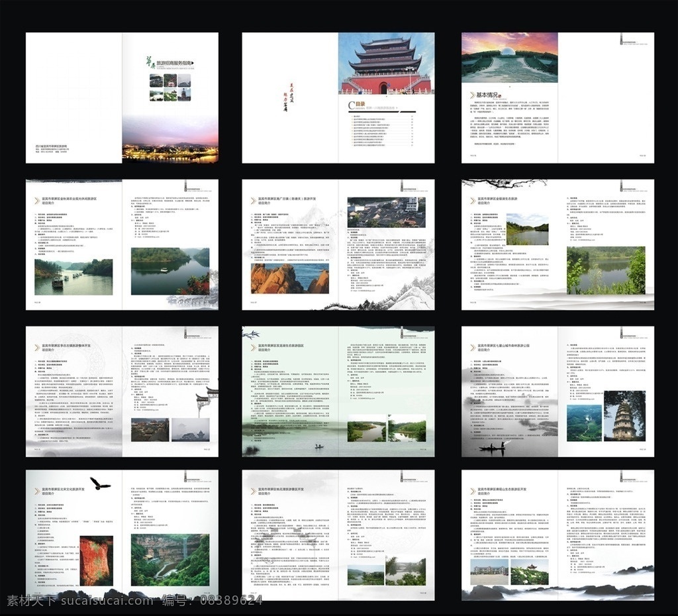The width and height of the screenshot is (678, 616).
Task: Select the small lake photo under blue sky
Action: [527, 229]
